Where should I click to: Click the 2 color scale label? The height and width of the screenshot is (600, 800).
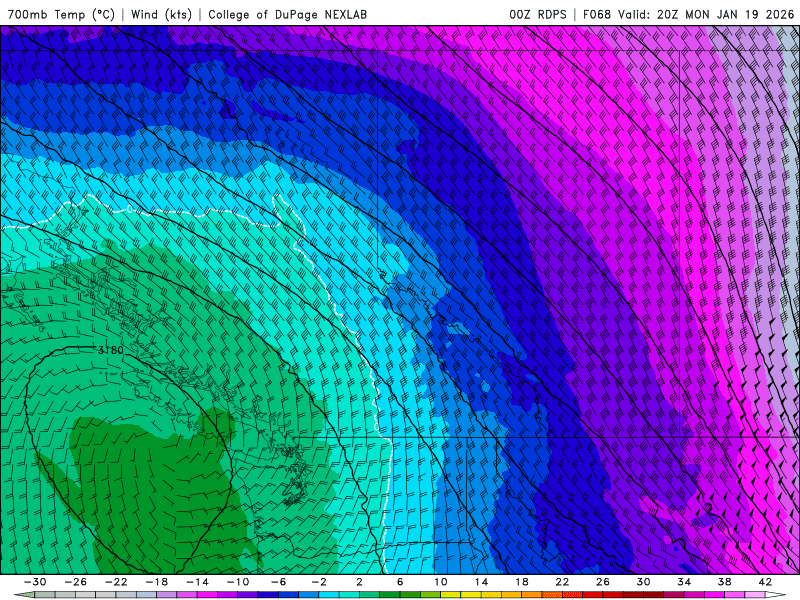coord(359,582)
